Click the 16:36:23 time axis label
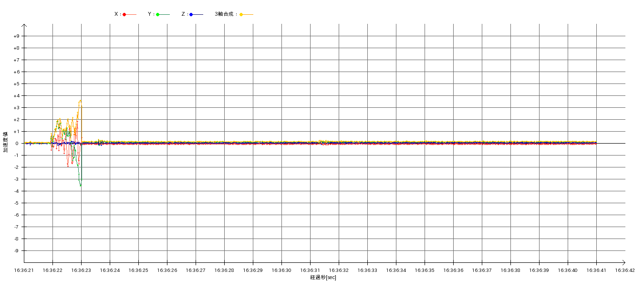 [81, 270]
